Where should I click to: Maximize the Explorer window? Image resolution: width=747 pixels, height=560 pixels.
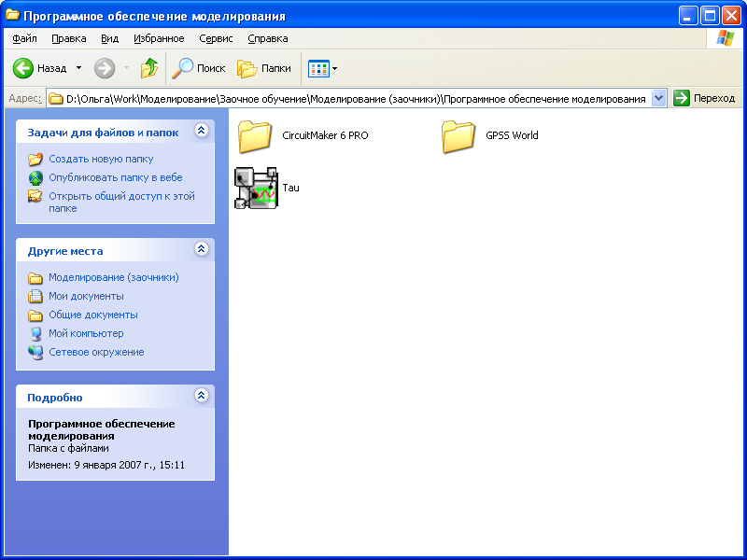click(710, 16)
